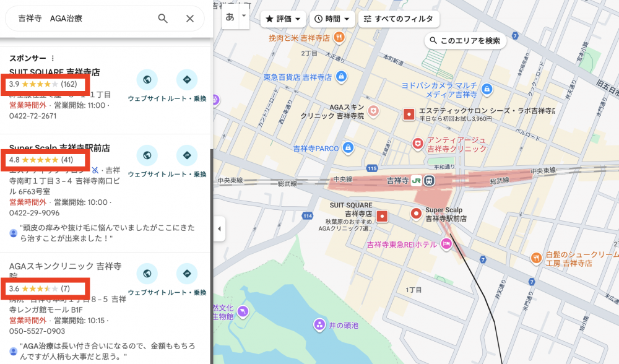Open すべてのフィルタ options

pos(398,19)
